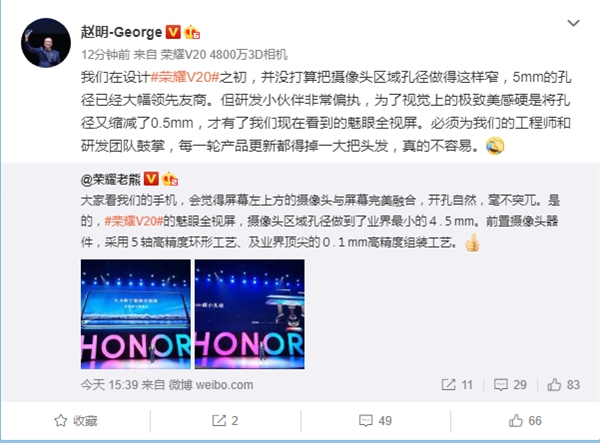Click the laughing-crying emoji in the post
The image size is (600, 443).
click(x=495, y=146)
